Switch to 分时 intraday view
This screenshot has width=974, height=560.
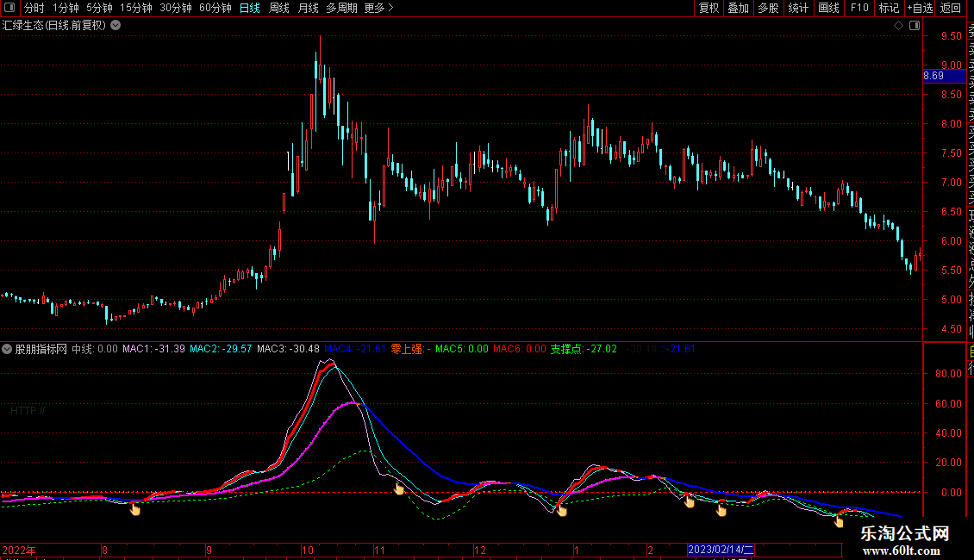coord(34,8)
